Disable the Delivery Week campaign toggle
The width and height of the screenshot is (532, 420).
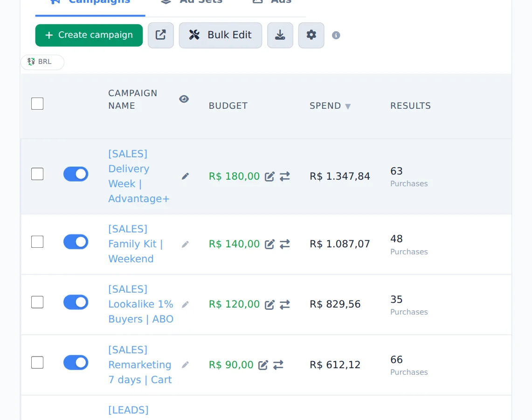(76, 174)
